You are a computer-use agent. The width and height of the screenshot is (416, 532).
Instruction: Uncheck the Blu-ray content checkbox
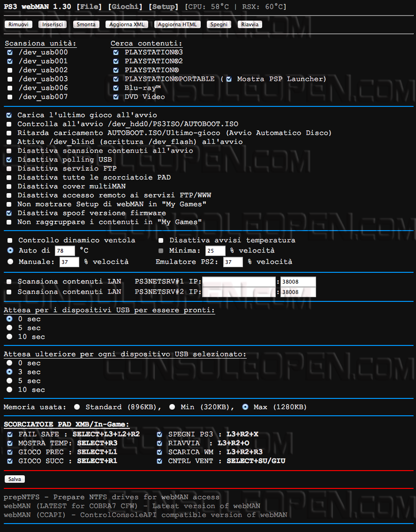(116, 88)
